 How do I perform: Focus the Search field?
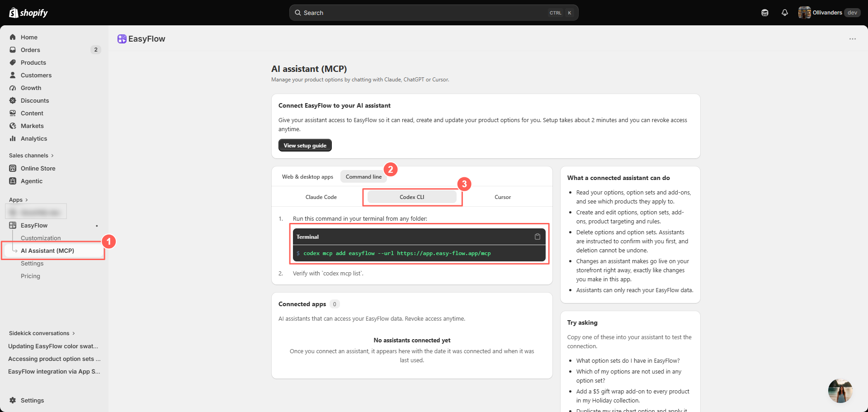(x=434, y=13)
